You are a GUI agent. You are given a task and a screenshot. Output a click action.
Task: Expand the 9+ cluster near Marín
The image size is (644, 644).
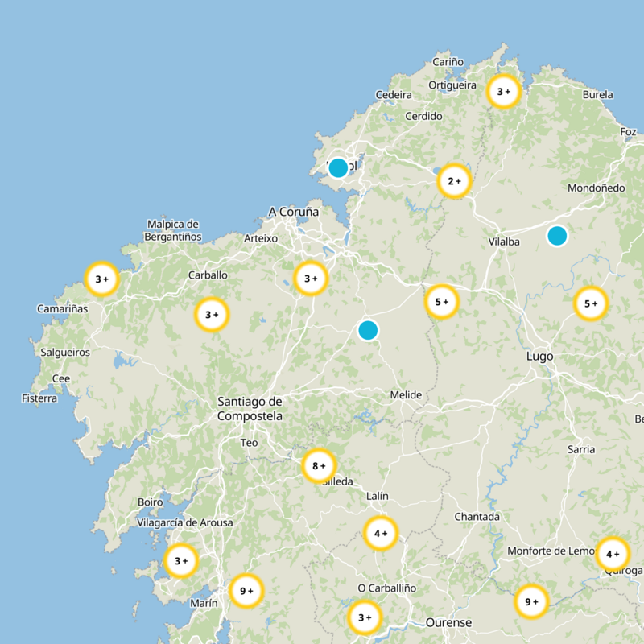[x=246, y=591]
